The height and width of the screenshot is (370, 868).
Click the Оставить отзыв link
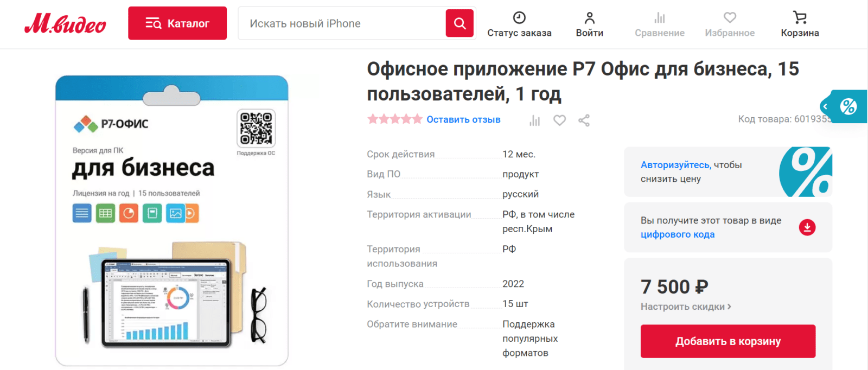463,119
